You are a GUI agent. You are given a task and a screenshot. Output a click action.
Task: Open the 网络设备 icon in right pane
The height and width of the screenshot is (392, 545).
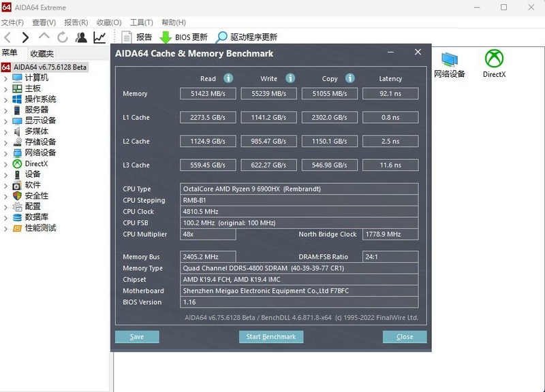pyautogui.click(x=449, y=63)
